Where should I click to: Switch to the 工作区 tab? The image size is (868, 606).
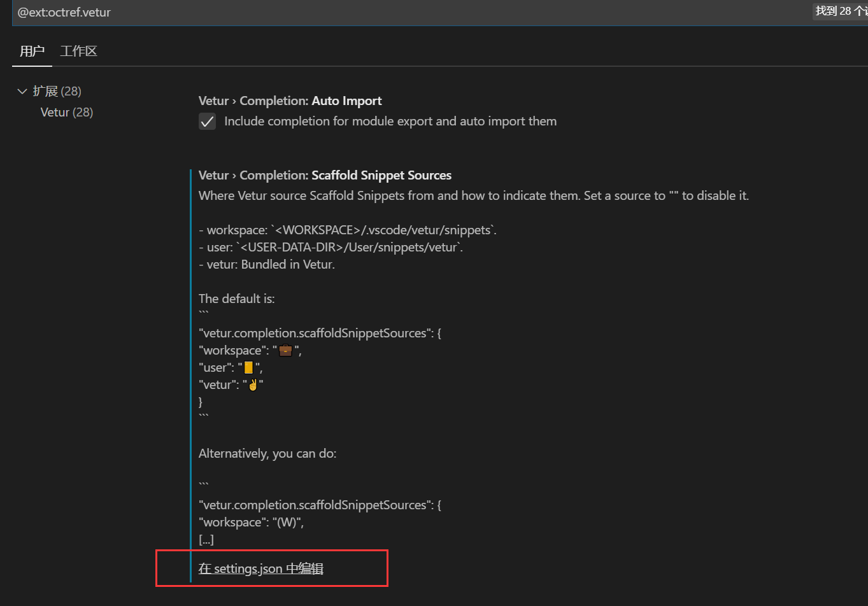point(78,51)
